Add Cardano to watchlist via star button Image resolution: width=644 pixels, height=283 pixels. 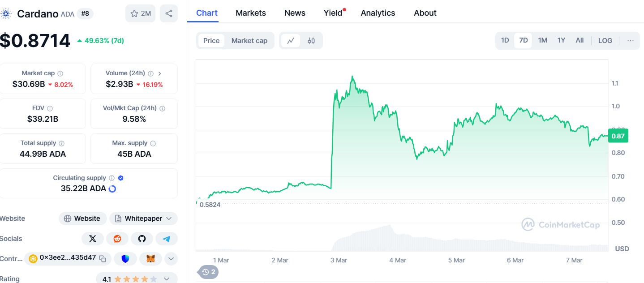(141, 13)
